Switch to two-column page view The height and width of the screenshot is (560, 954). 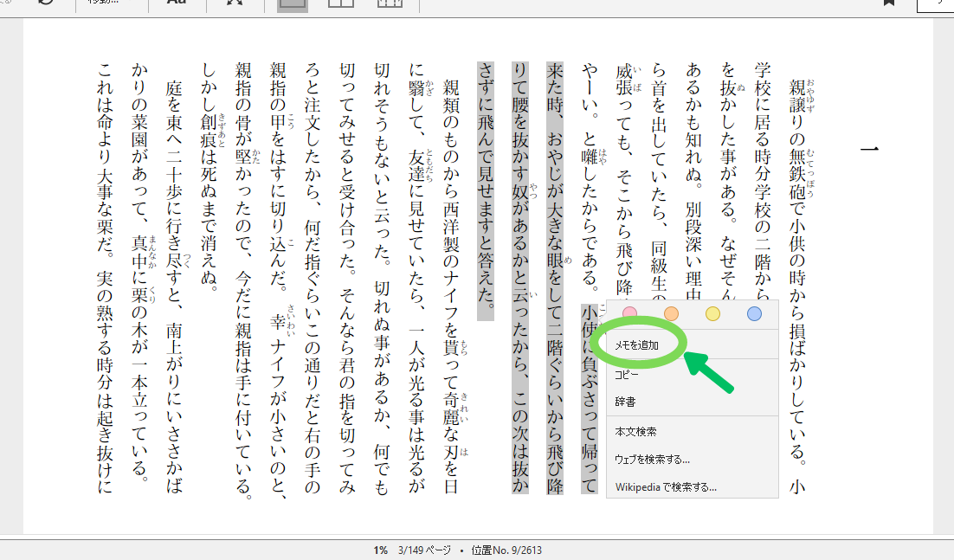tap(341, 4)
